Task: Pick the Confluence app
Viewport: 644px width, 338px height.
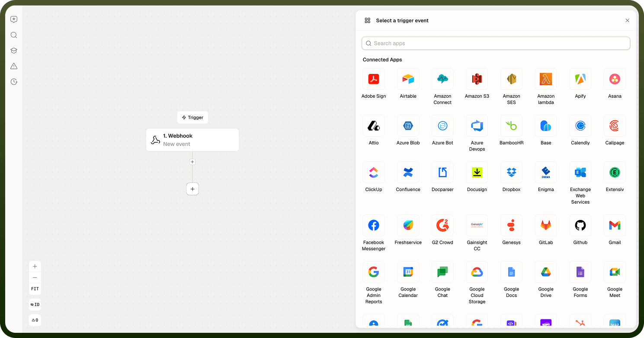Action: click(408, 172)
